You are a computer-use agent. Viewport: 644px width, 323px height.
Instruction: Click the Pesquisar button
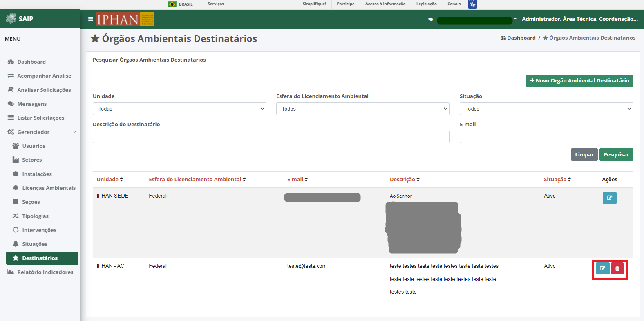pyautogui.click(x=616, y=155)
